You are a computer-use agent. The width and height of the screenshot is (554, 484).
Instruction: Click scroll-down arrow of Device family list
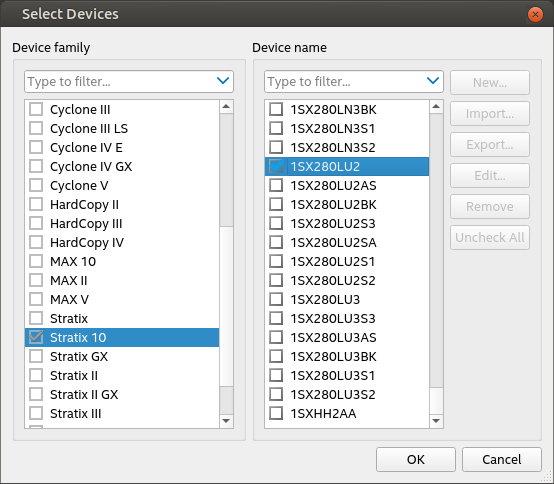[x=226, y=421]
